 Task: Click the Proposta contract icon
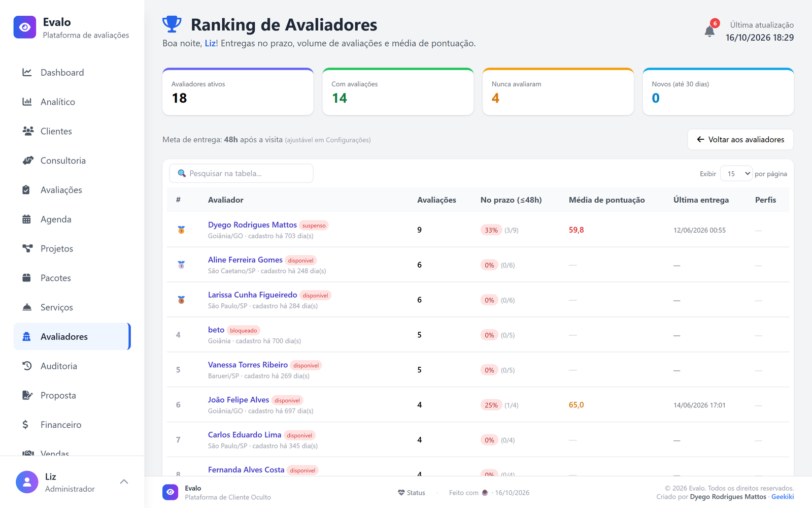[27, 395]
